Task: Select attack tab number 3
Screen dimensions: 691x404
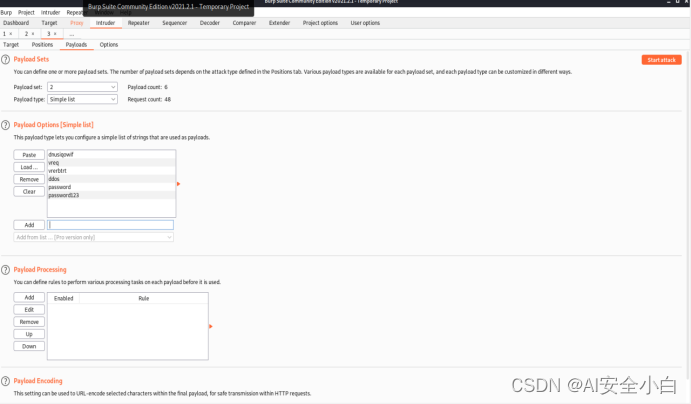Action: 48,34
